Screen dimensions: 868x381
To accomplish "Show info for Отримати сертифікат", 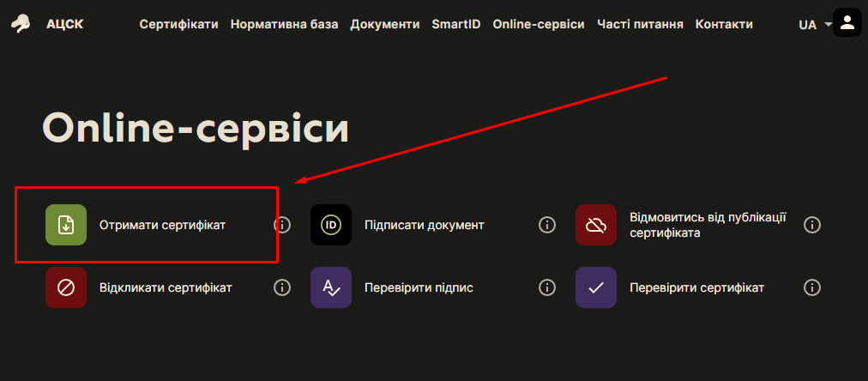I will tap(282, 225).
